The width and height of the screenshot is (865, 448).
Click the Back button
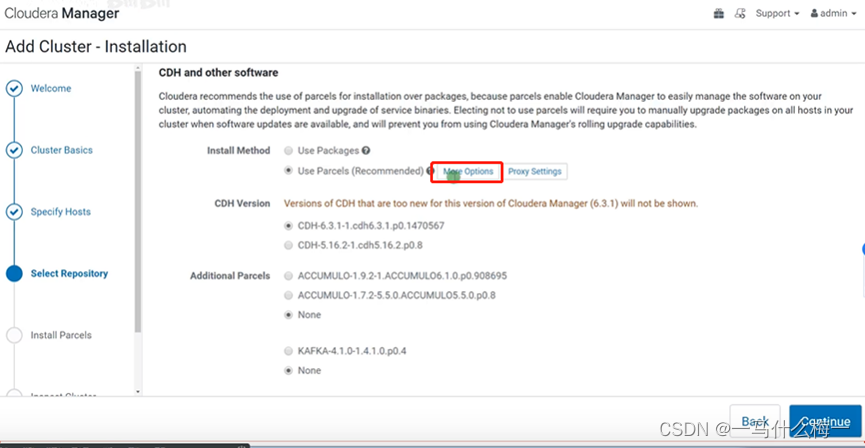pyautogui.click(x=755, y=422)
